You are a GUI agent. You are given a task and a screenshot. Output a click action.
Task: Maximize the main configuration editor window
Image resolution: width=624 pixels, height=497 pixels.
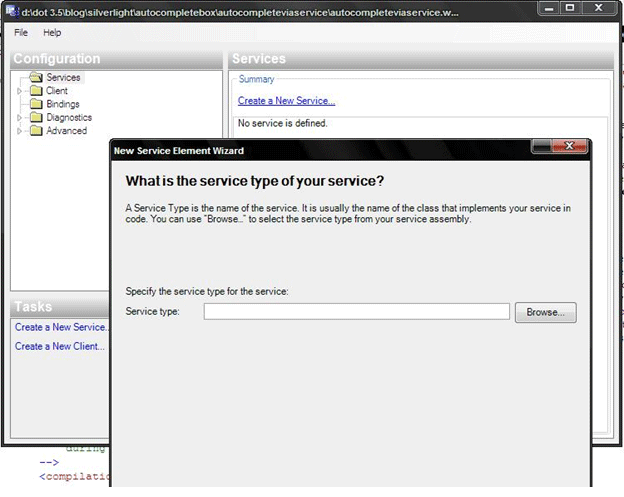pyautogui.click(x=570, y=8)
